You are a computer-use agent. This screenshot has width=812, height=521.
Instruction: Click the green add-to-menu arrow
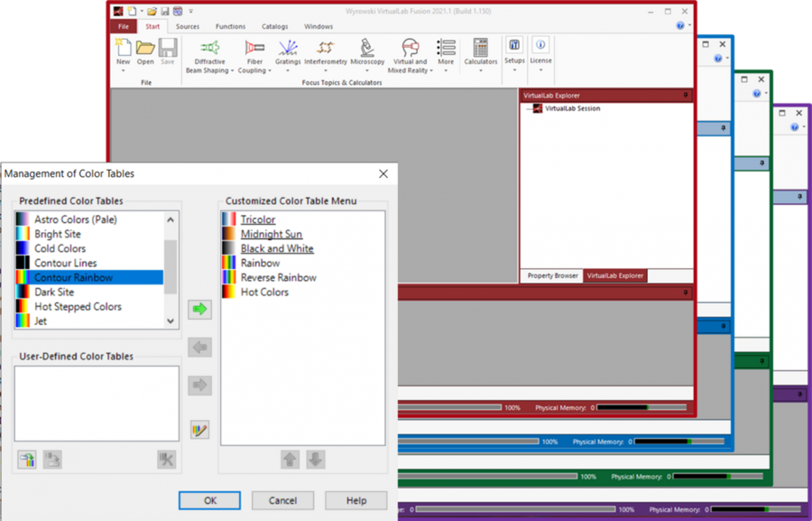pos(199,309)
